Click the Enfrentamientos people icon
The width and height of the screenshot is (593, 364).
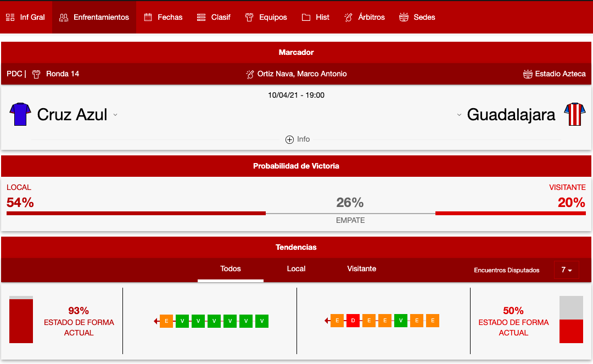tap(64, 18)
